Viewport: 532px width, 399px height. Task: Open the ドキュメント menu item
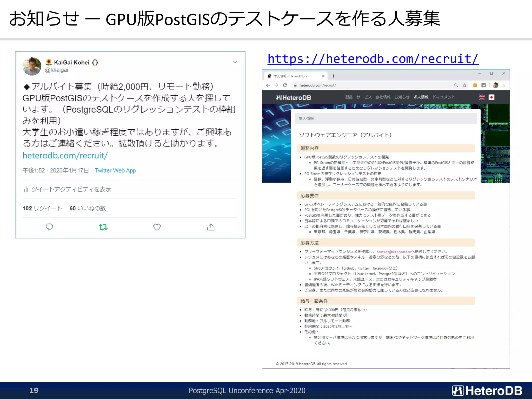pos(444,97)
